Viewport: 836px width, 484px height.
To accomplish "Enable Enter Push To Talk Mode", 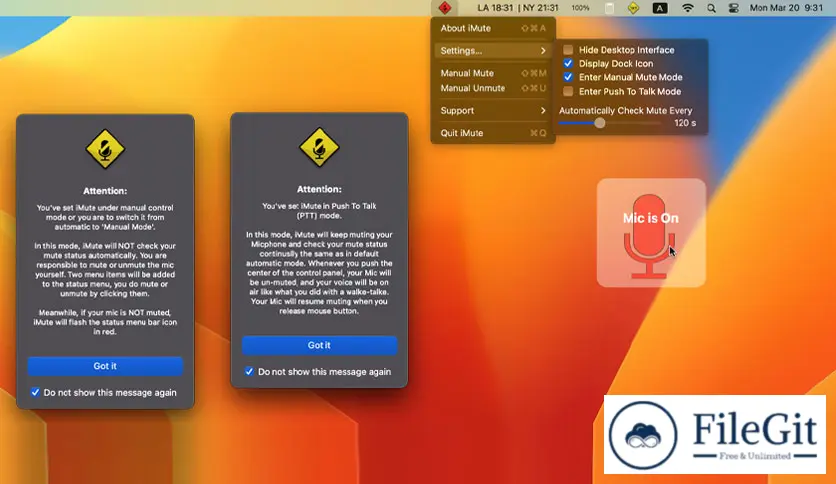I will [568, 91].
